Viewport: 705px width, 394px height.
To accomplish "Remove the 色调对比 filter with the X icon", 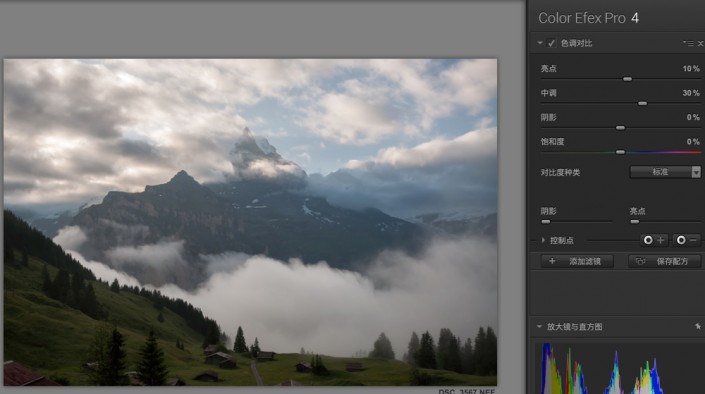I will click(700, 43).
